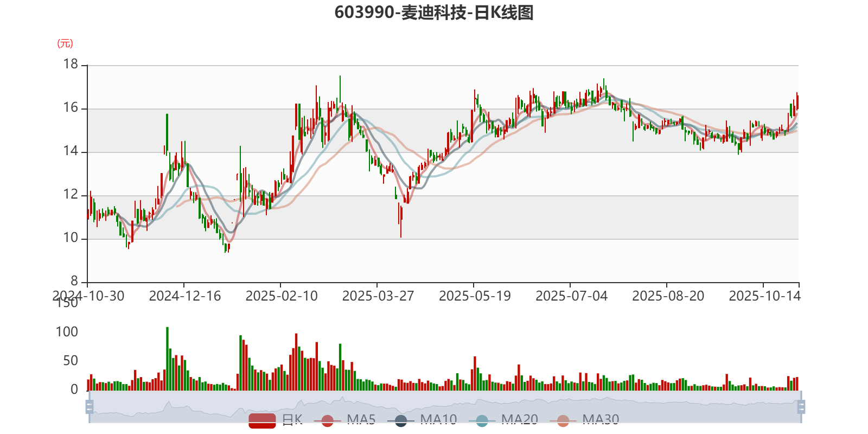Click the 12 price axis label

click(x=71, y=195)
